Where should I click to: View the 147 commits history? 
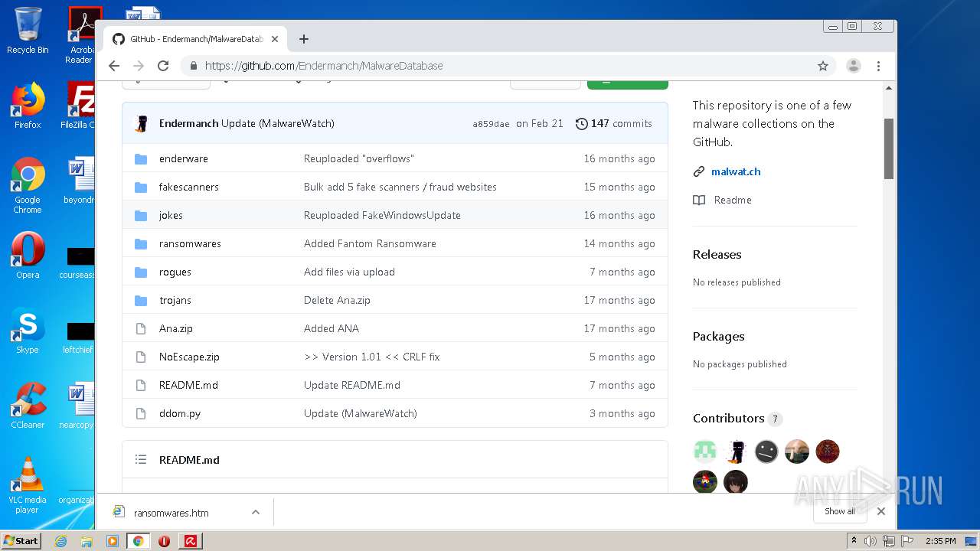[614, 123]
